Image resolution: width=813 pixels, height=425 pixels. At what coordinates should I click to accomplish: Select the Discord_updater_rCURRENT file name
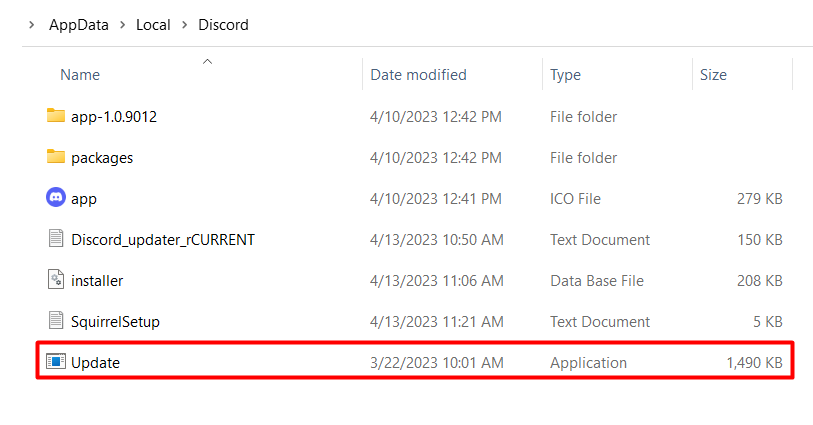163,239
